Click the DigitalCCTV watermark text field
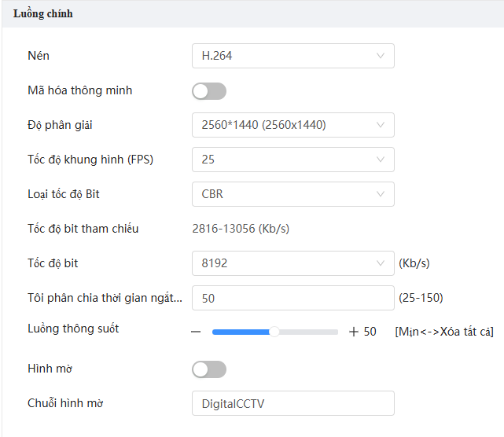The height and width of the screenshot is (437, 504). [x=293, y=403]
